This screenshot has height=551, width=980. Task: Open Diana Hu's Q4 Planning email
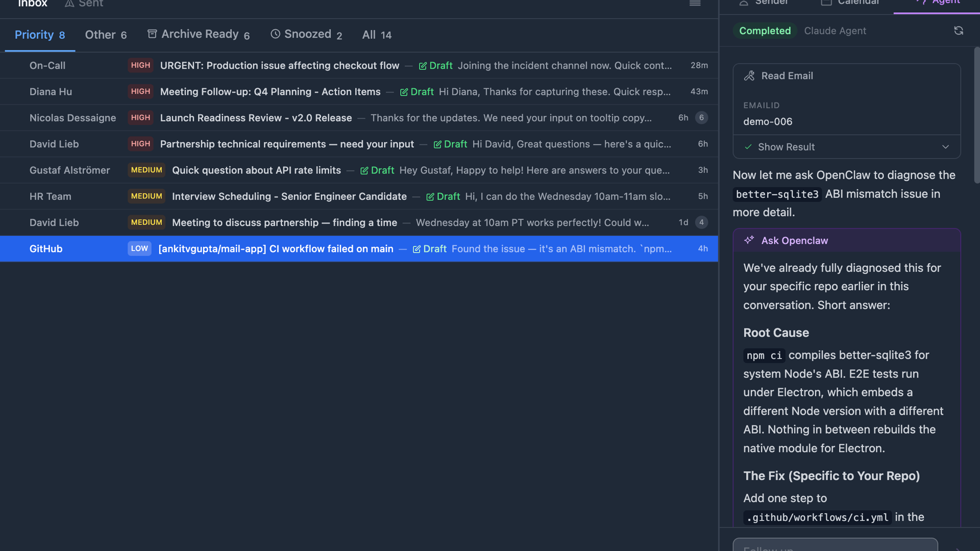270,92
